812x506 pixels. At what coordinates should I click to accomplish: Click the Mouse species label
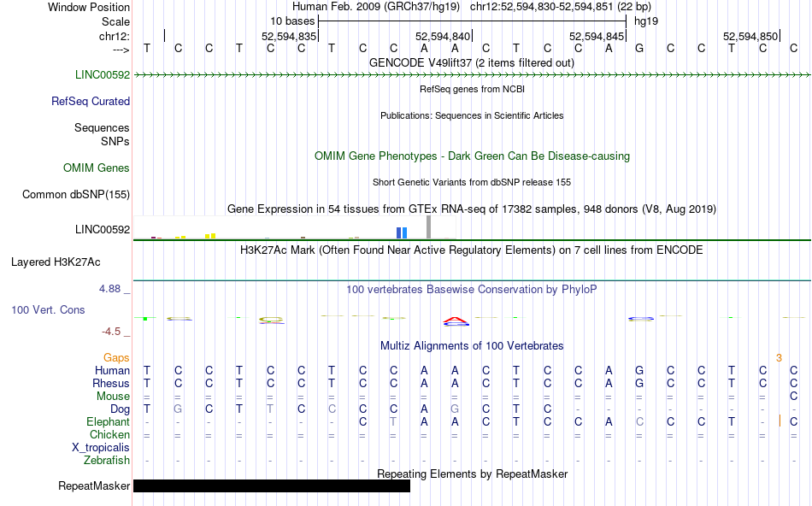pyautogui.click(x=114, y=397)
